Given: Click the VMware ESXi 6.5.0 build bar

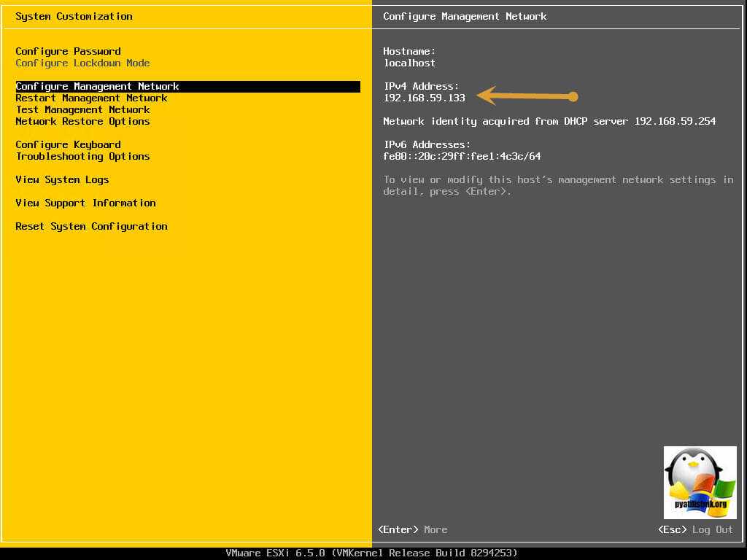Looking at the screenshot, I should coord(372,553).
